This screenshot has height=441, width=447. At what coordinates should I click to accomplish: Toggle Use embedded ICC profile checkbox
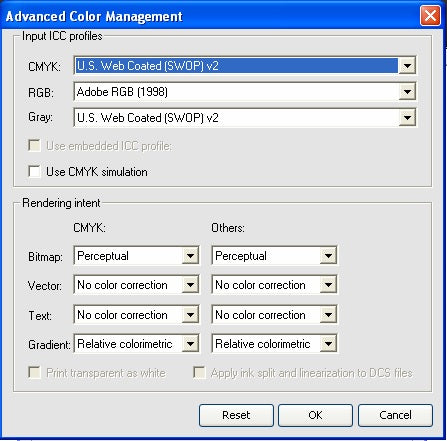[34, 146]
